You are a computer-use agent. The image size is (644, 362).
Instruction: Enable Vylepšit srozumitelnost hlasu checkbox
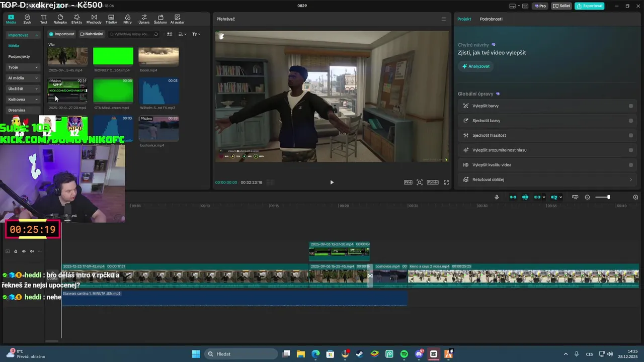click(631, 150)
